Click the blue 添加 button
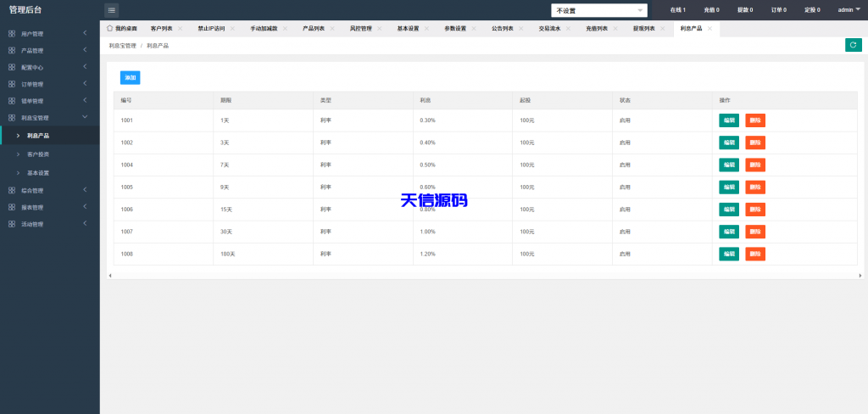Viewport: 868px width, 414px height. point(130,77)
